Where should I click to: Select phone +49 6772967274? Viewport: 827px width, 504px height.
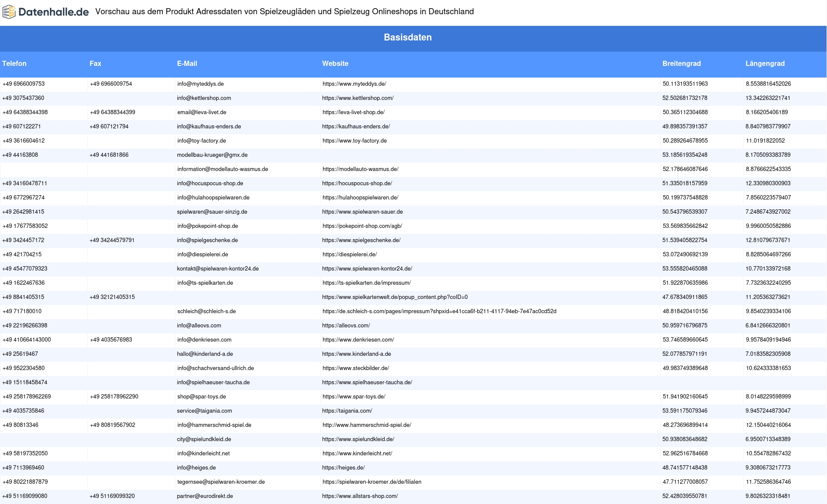[x=24, y=198]
